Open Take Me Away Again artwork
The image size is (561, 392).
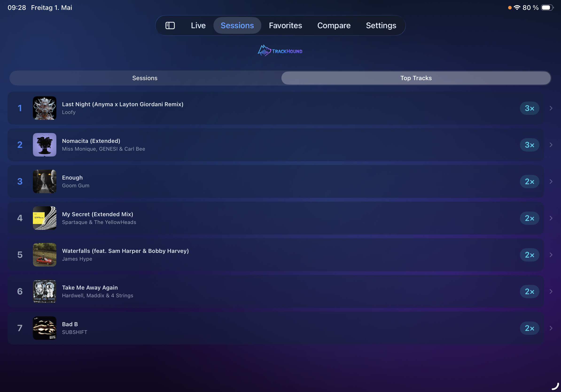pos(45,291)
